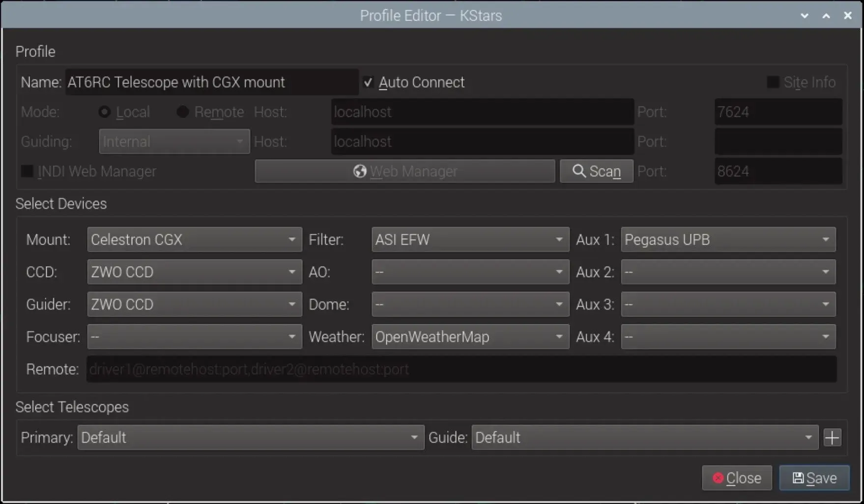Select the Remote mode radio button
The image size is (864, 504).
click(x=183, y=112)
